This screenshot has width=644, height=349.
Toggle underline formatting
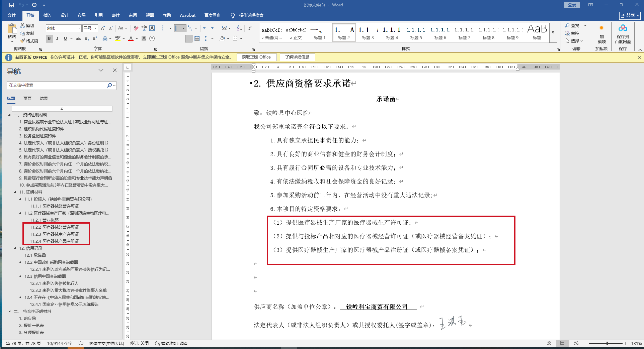pyautogui.click(x=65, y=38)
